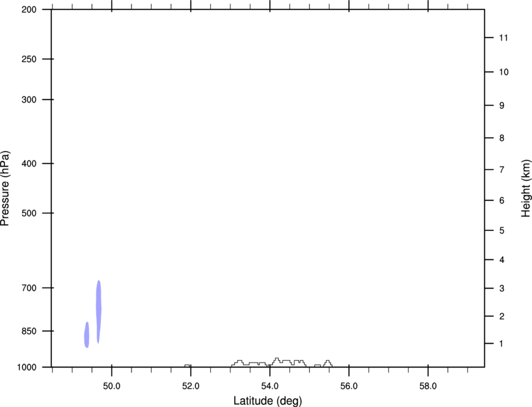Image resolution: width=532 pixels, height=407 pixels.
Task: Click the 11 km height tick label
Action: click(x=503, y=38)
